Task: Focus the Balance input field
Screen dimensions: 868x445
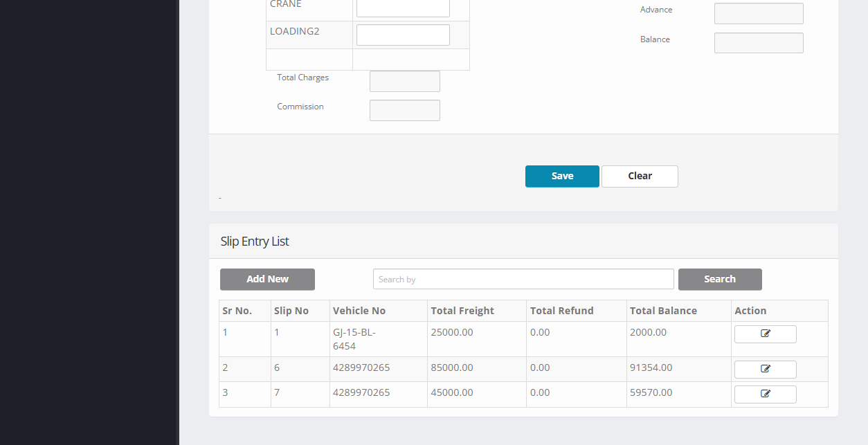Action: tap(759, 43)
